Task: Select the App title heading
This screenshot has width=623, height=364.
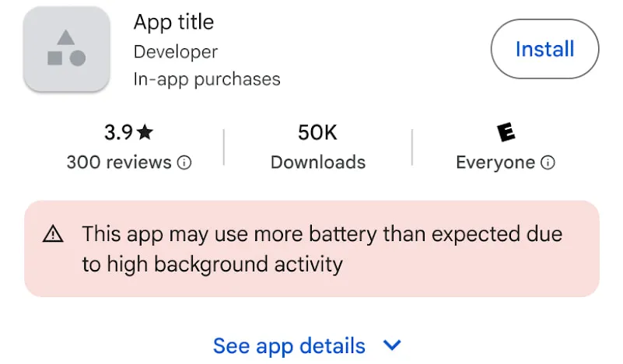Action: (x=173, y=22)
